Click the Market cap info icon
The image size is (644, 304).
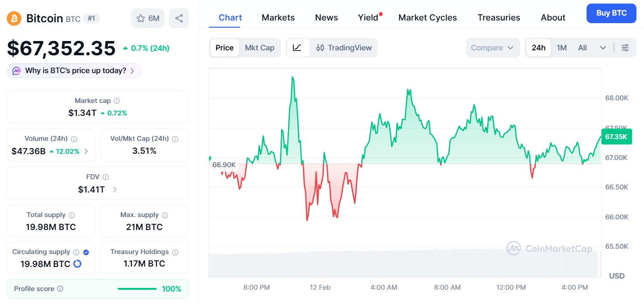click(x=117, y=101)
